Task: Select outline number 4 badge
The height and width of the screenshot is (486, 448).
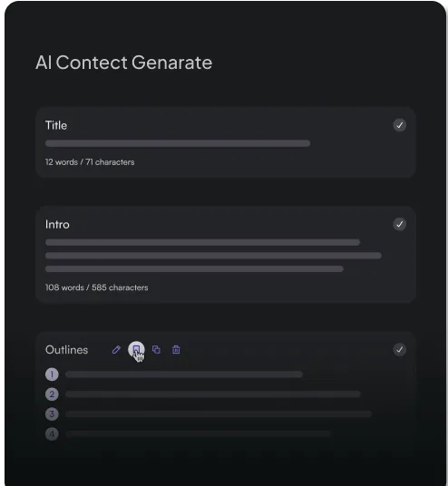Action: (52, 434)
